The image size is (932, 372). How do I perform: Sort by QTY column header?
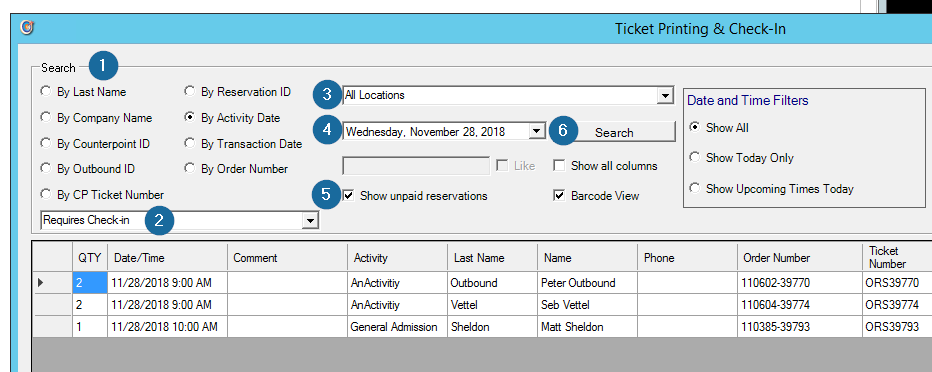tap(90, 258)
